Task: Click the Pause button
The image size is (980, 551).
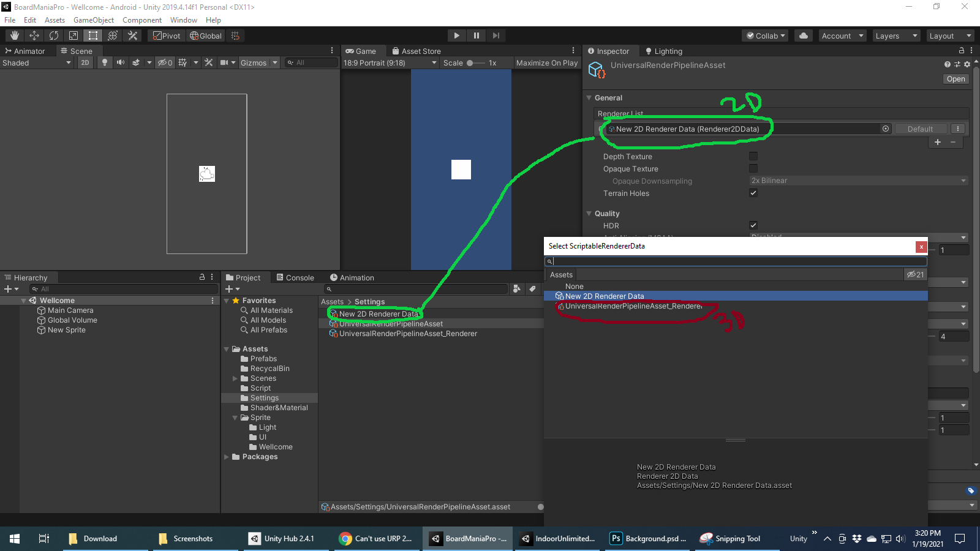Action: coord(476,36)
